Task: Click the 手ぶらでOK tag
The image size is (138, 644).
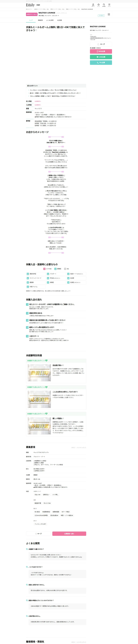Action: click(47, 503)
